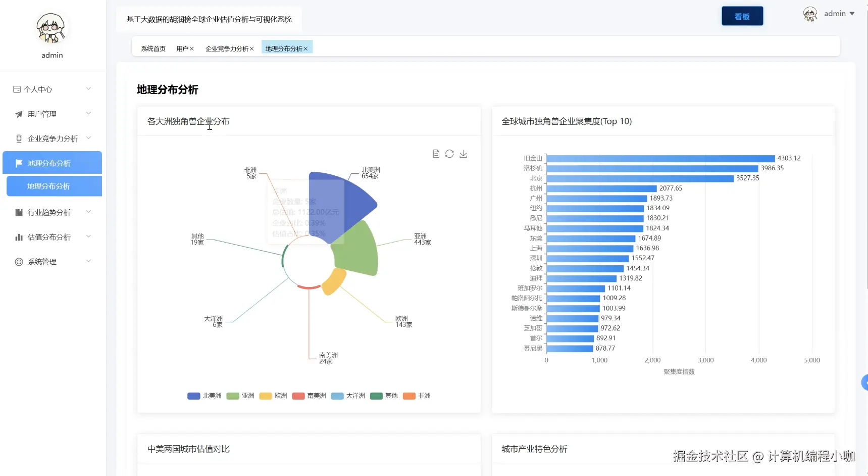This screenshot has width=868, height=476.
Task: Open admin dropdown arrow at top right
Action: point(852,14)
